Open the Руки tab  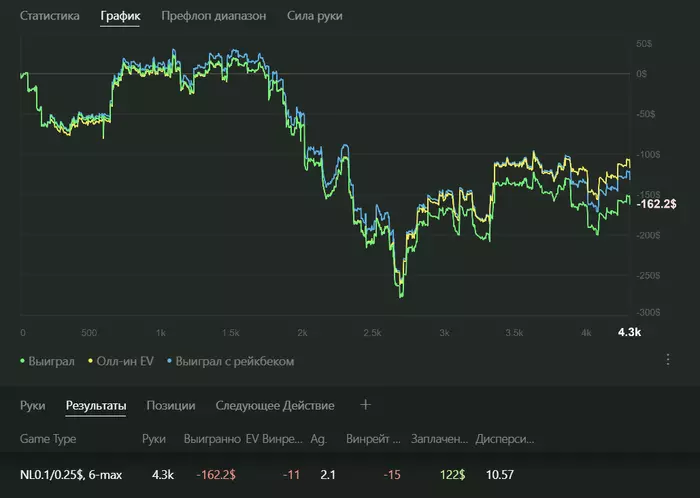33,405
